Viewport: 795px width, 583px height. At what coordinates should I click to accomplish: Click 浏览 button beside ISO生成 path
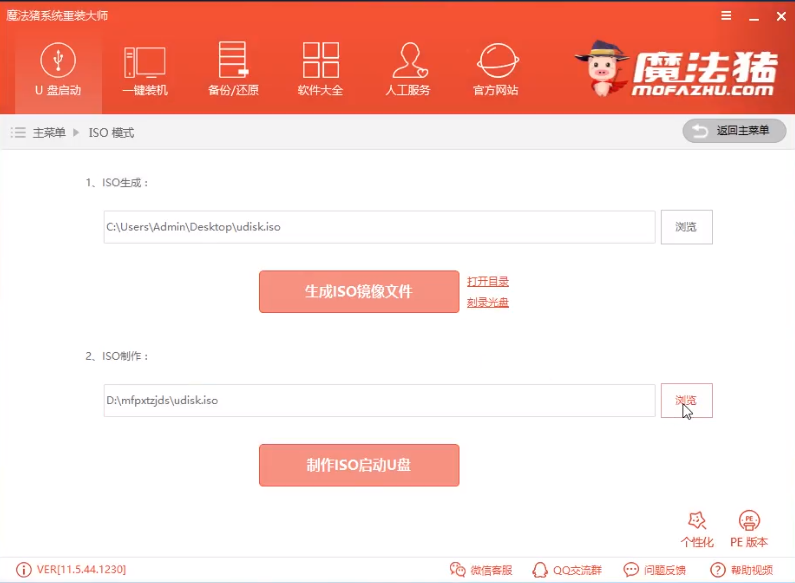pyautogui.click(x=686, y=227)
